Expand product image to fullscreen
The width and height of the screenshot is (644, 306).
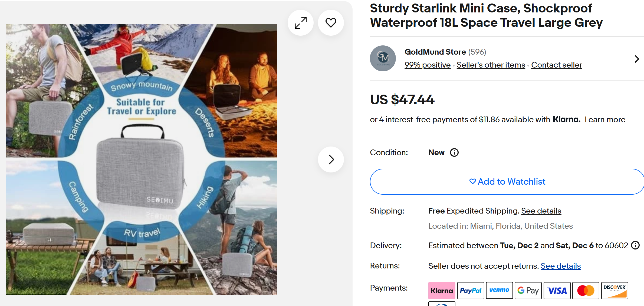pos(301,23)
